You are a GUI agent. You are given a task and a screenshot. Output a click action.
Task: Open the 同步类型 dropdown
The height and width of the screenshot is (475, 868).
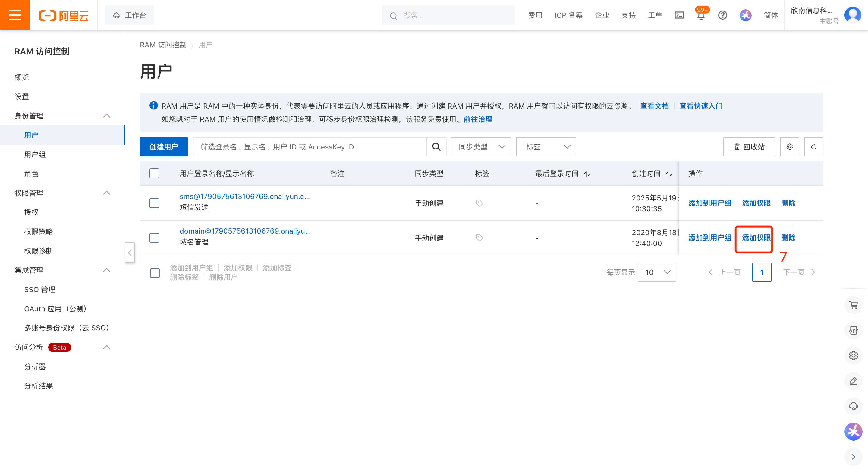(x=481, y=147)
